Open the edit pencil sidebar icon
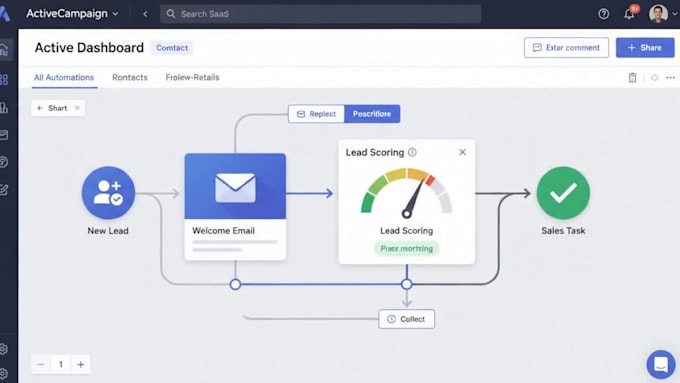 (x=4, y=190)
